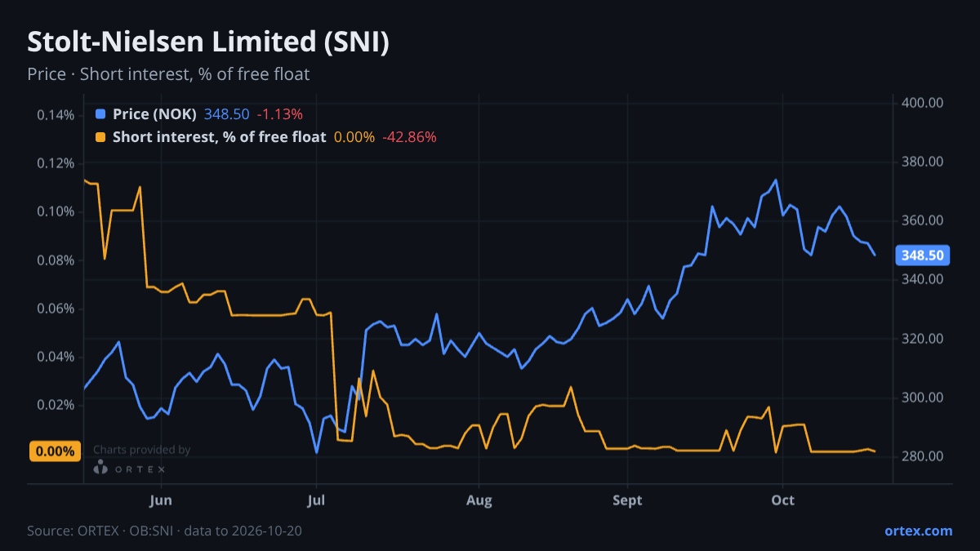The width and height of the screenshot is (980, 551).
Task: Click the chart subtitle Price · Short interest
Action: coord(168,74)
